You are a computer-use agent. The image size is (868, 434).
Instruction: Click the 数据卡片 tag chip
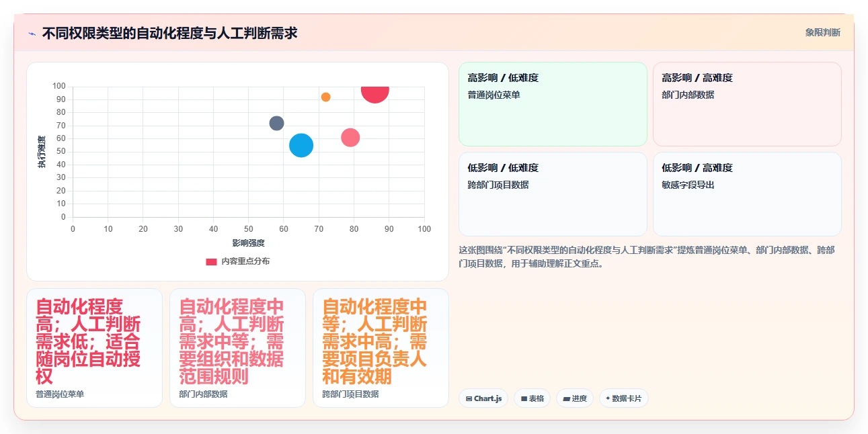[x=623, y=398]
